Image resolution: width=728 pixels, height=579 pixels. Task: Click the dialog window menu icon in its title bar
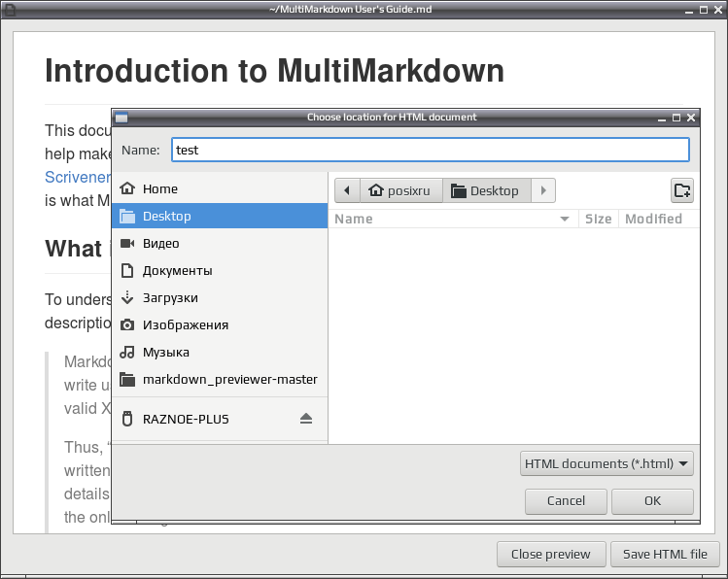tap(121, 118)
